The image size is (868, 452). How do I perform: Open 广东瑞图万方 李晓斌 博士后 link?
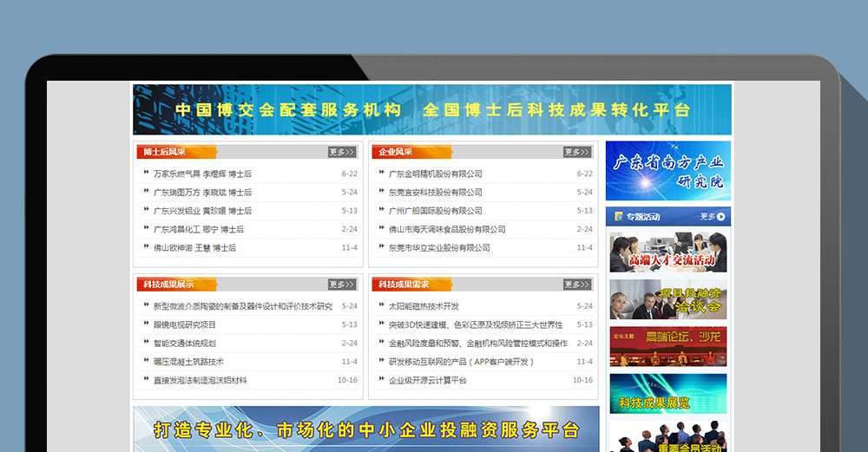[202, 193]
